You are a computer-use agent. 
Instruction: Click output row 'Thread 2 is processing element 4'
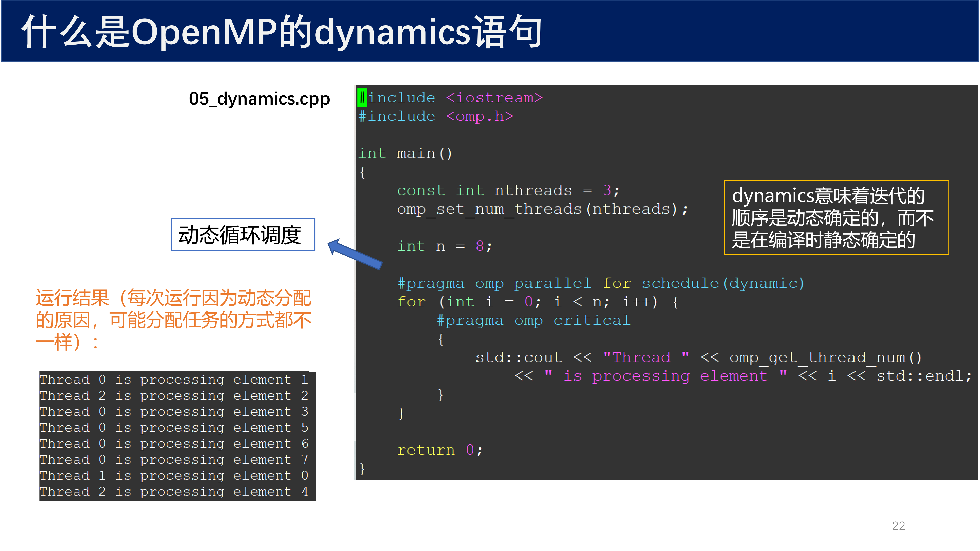click(x=174, y=491)
